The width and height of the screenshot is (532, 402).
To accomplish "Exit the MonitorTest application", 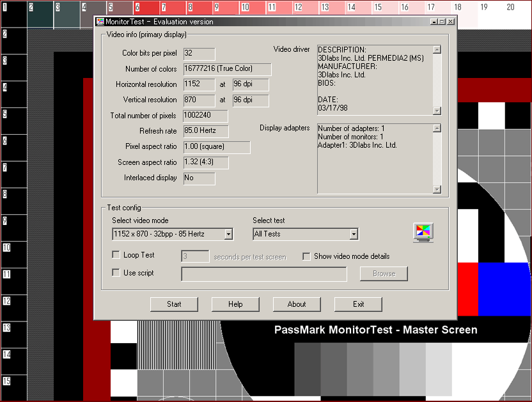I will (358, 304).
